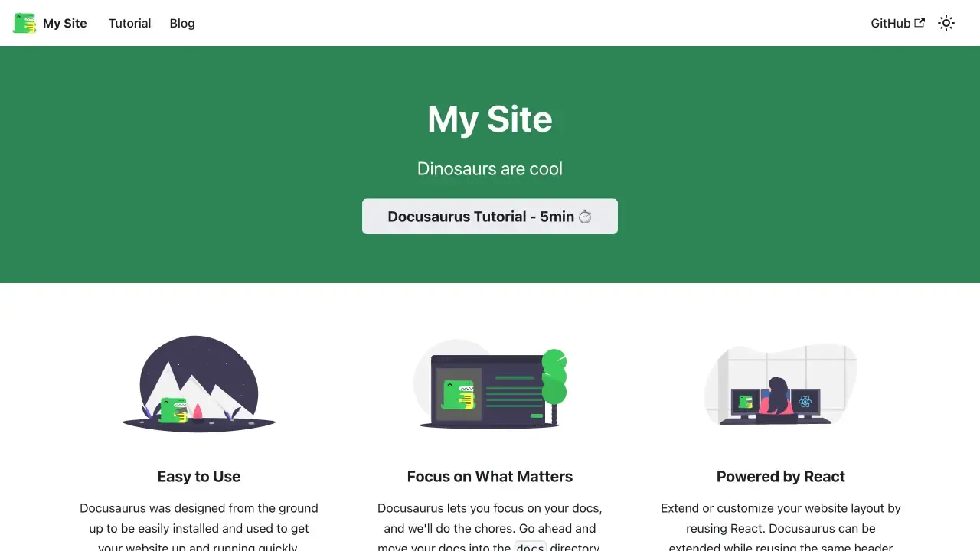Click the Docusaurus Tutorial - 5min button
Screen dimensions: 980x551
tap(490, 217)
